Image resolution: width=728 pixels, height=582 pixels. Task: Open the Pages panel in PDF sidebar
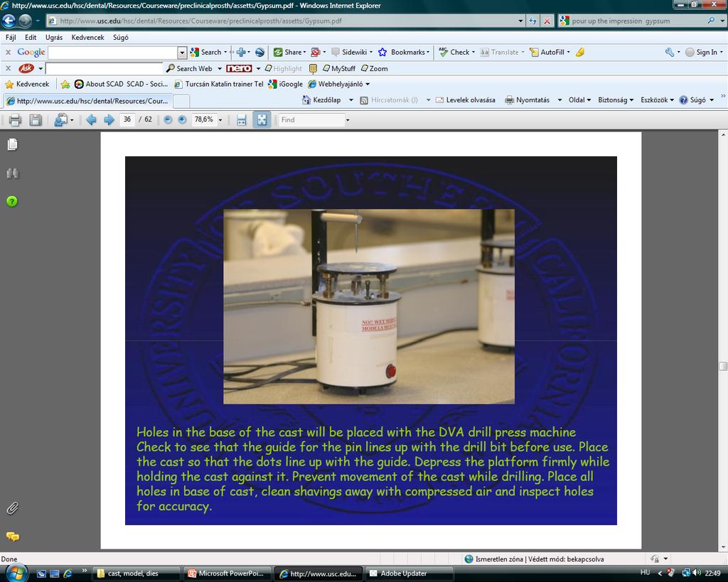point(13,145)
